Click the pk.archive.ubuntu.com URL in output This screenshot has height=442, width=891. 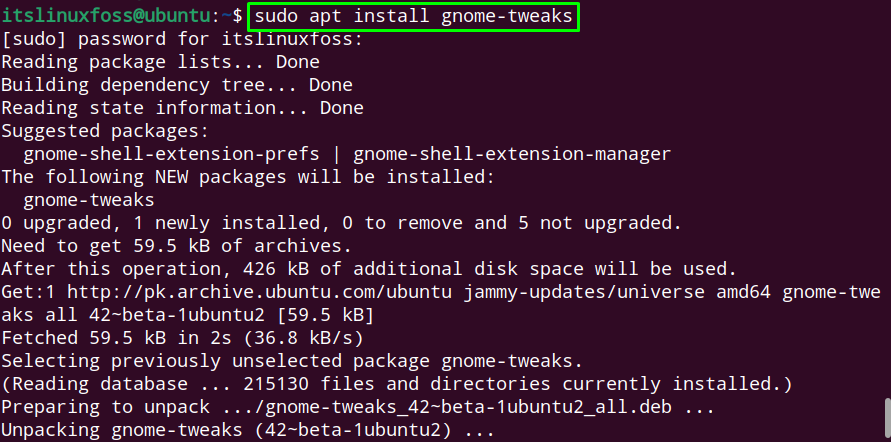[260, 292]
